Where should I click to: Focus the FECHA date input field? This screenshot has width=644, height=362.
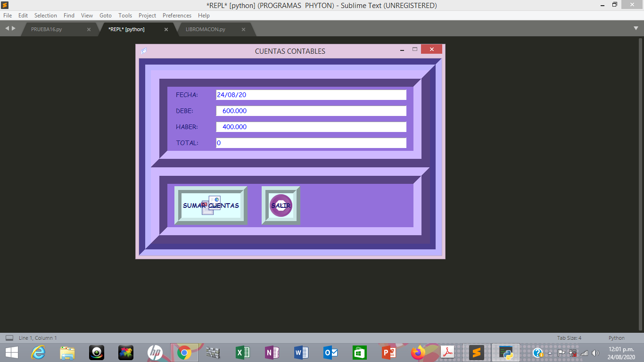point(311,95)
